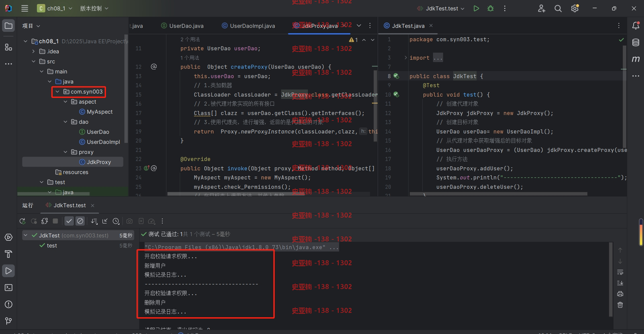Open the Terminal tool window icon
Screen dimensions: 644x334
[x=8, y=288]
